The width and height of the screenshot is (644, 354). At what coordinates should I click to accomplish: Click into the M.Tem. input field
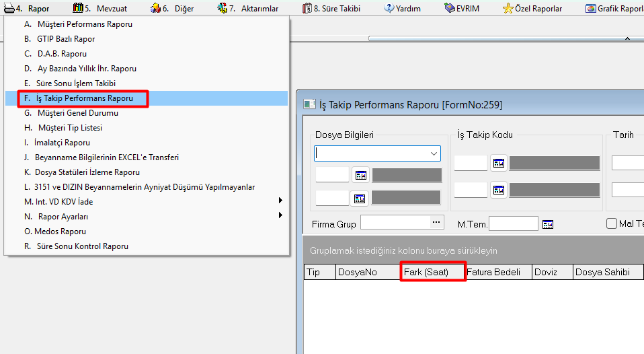[513, 223]
